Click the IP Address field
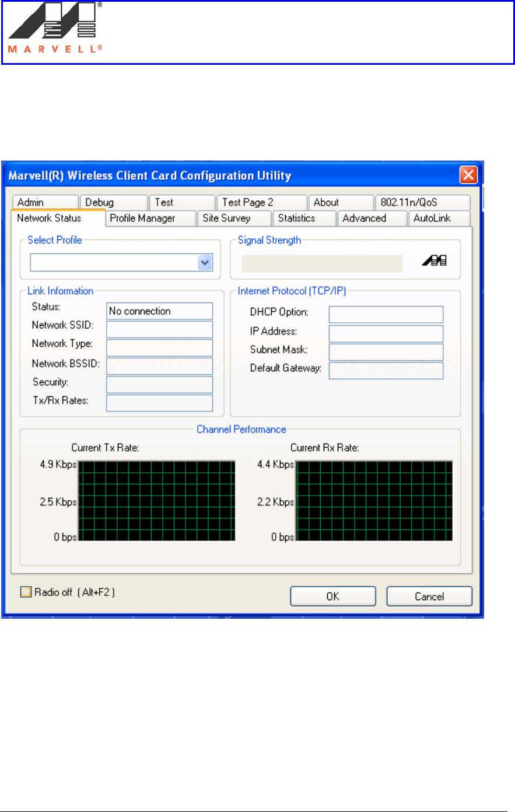This screenshot has width=515, height=812. 386,333
